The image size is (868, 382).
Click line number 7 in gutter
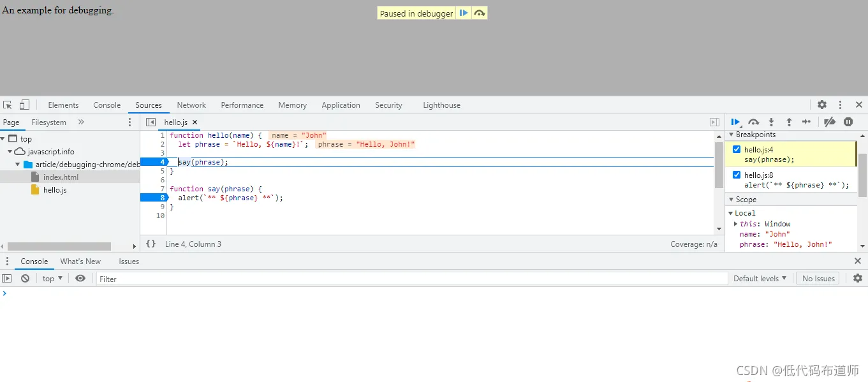(162, 189)
